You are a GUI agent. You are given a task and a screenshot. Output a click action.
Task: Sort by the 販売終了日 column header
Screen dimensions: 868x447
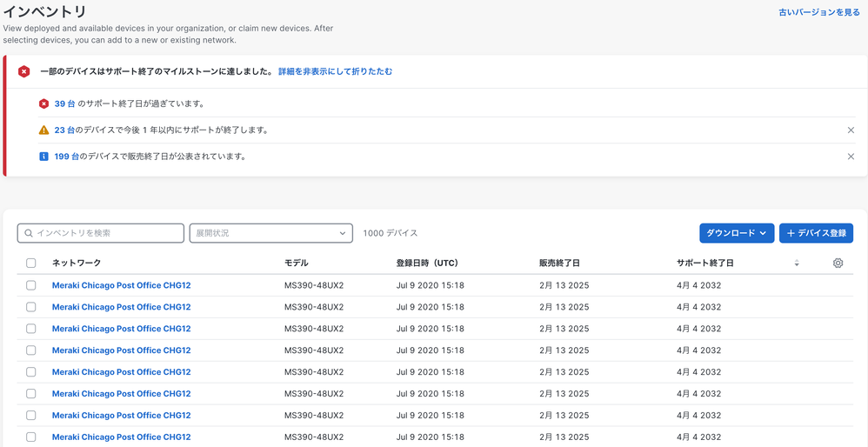coord(558,263)
